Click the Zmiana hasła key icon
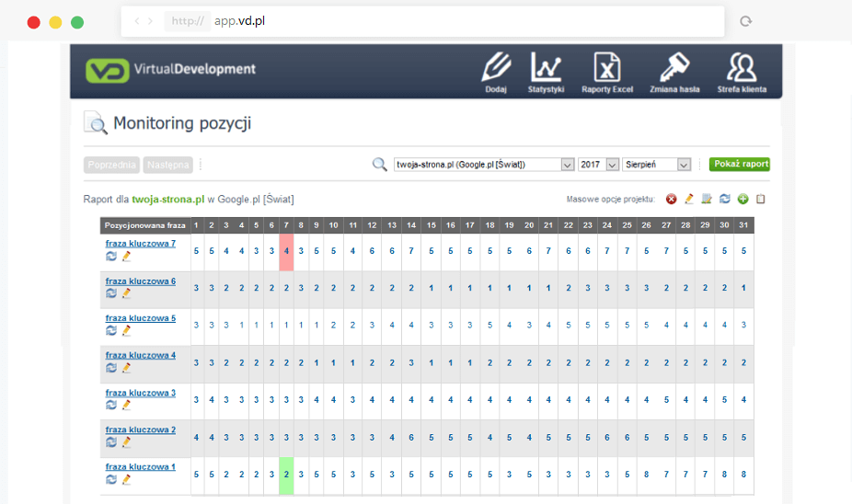 click(674, 73)
